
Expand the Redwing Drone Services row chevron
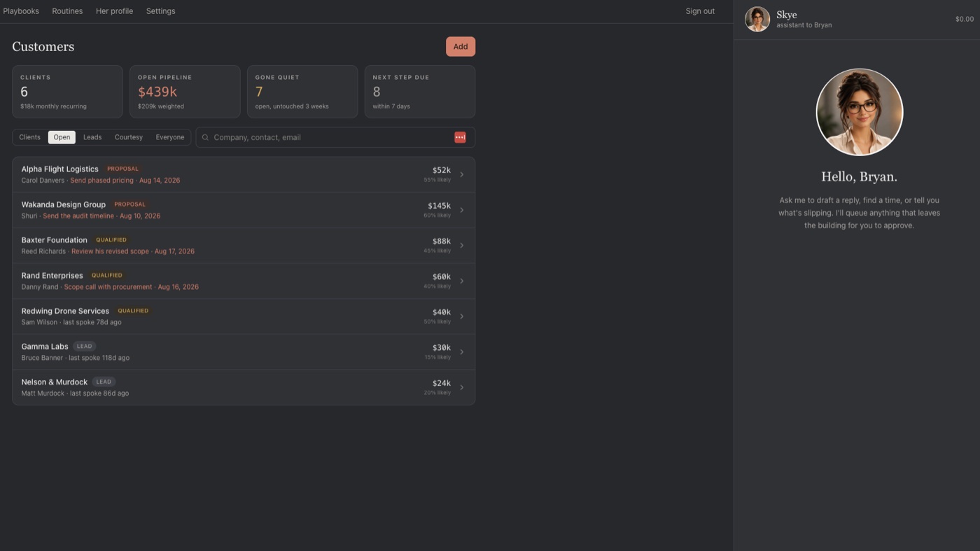[x=461, y=316]
